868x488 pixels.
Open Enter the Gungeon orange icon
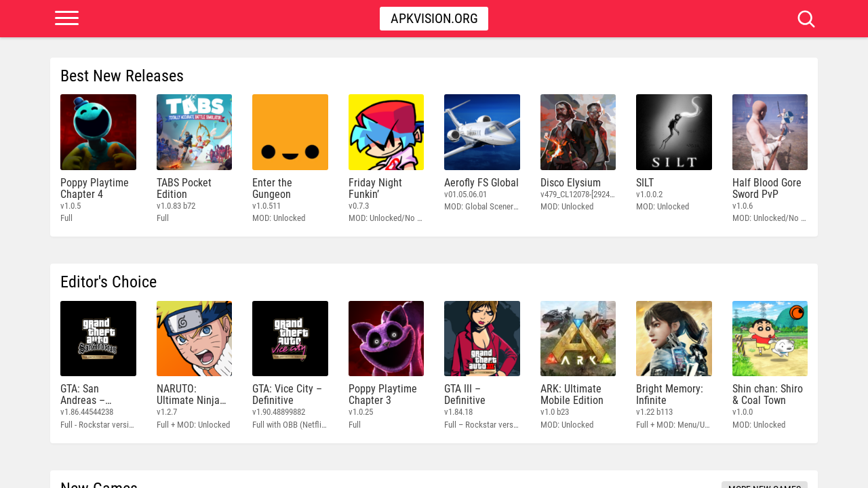[290, 132]
